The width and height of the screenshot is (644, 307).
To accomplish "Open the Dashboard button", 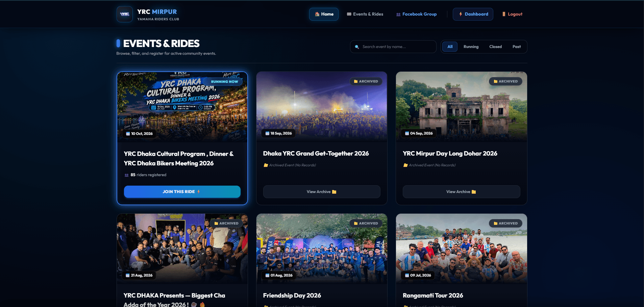I will tap(473, 14).
